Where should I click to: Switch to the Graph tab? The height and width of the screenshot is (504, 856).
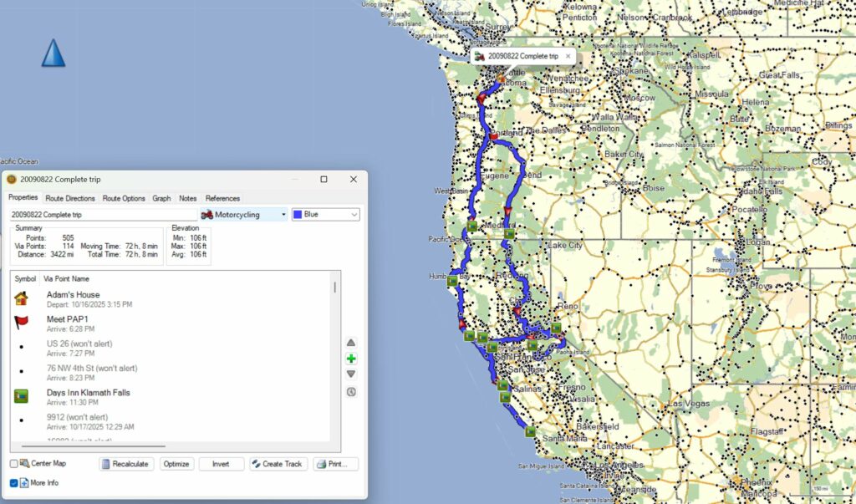[161, 198]
